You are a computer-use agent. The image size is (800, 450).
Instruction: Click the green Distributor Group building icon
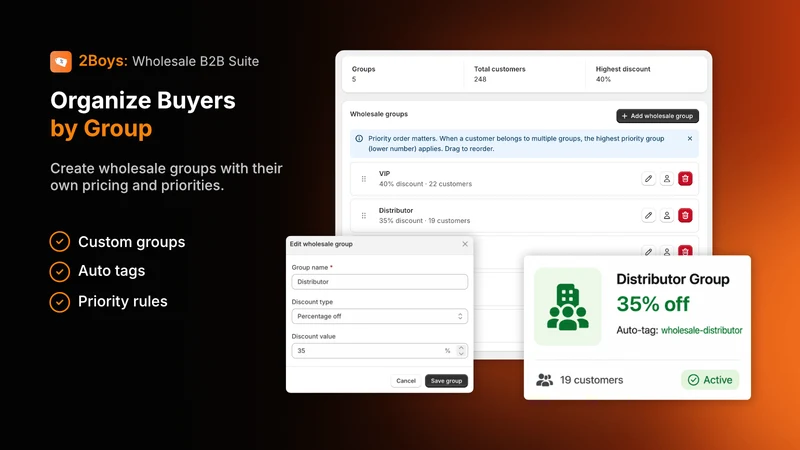(x=567, y=307)
